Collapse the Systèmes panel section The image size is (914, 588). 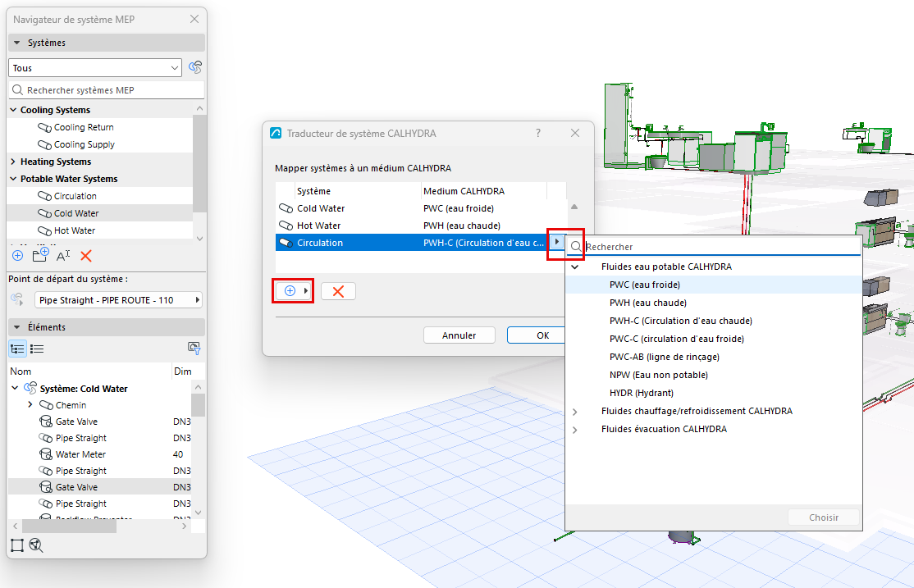[x=17, y=43]
